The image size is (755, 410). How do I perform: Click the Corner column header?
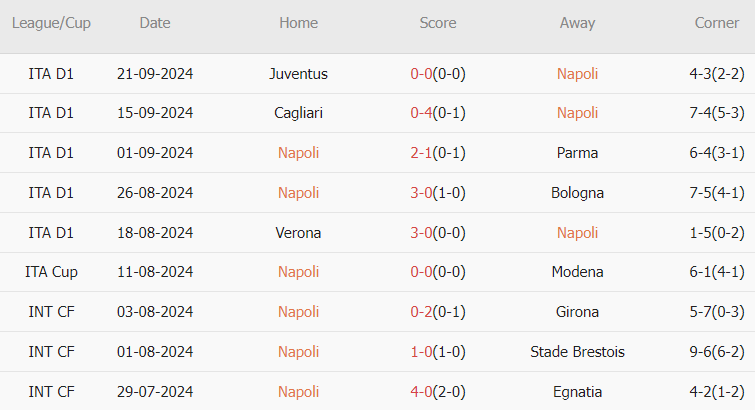(x=717, y=23)
